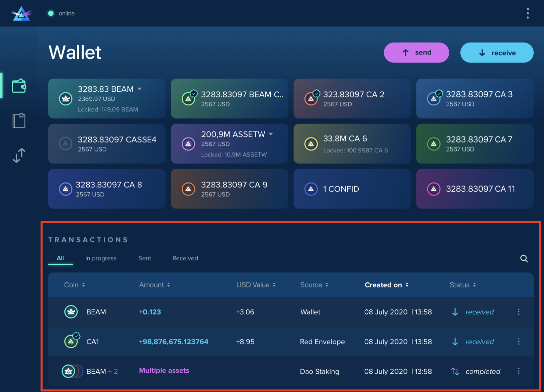The image size is (544, 392).
Task: Open the Multiple assets link in the Dao Staking row
Action: 164,371
